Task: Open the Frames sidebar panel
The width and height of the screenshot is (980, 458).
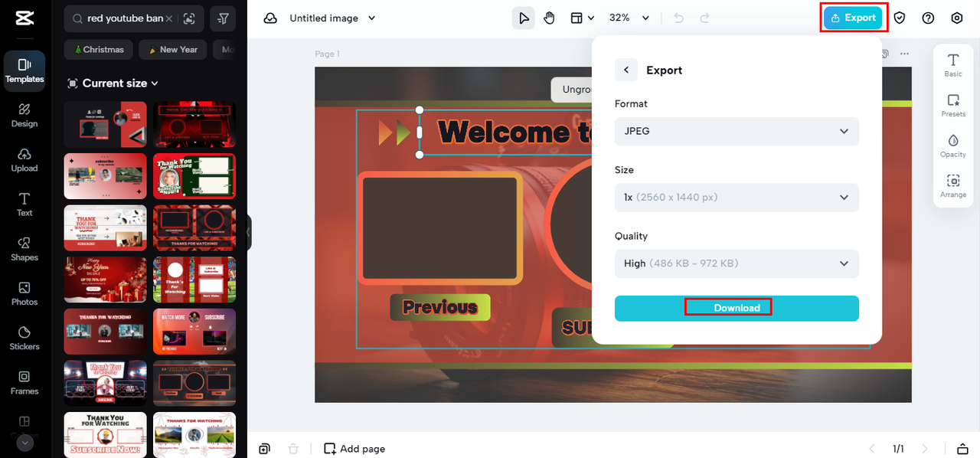Action: [24, 382]
